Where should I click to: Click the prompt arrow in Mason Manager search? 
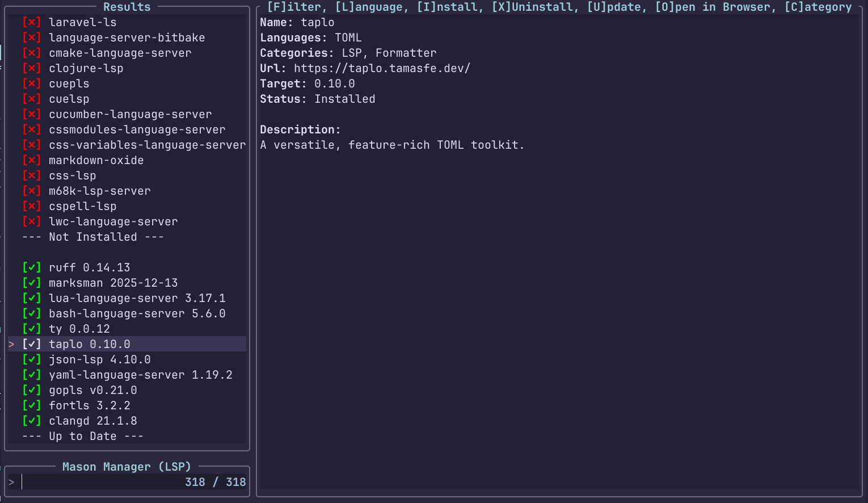(11, 482)
